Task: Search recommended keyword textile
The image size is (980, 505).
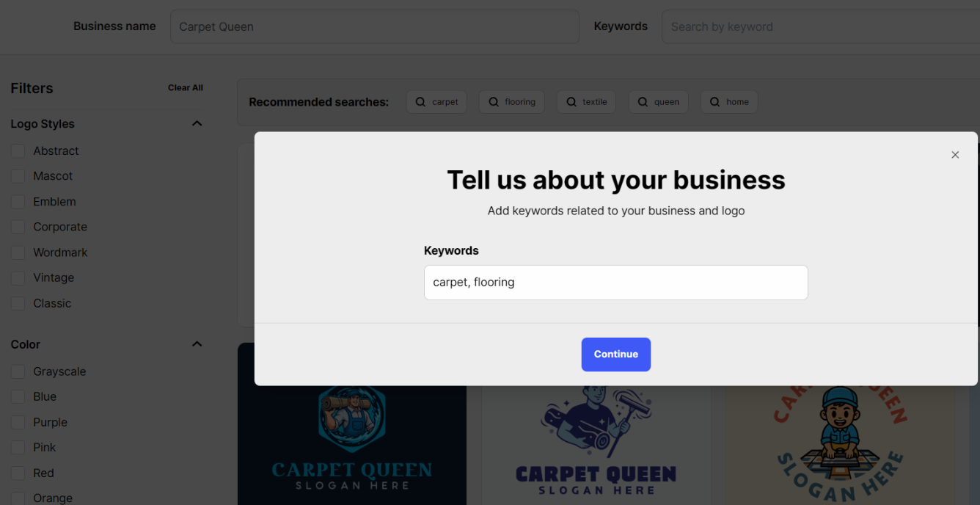Action: tap(587, 102)
